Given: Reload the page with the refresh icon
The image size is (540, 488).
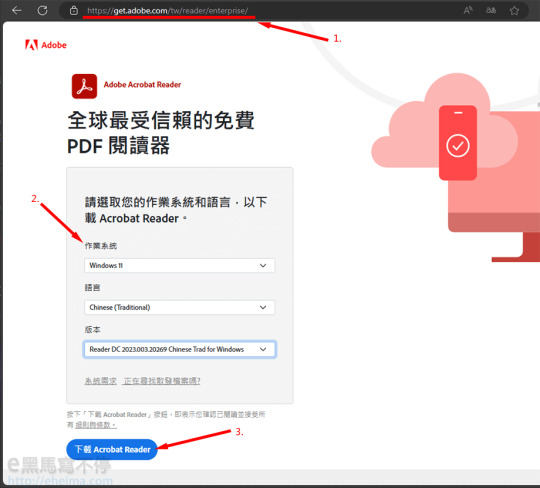Looking at the screenshot, I should coord(42,10).
